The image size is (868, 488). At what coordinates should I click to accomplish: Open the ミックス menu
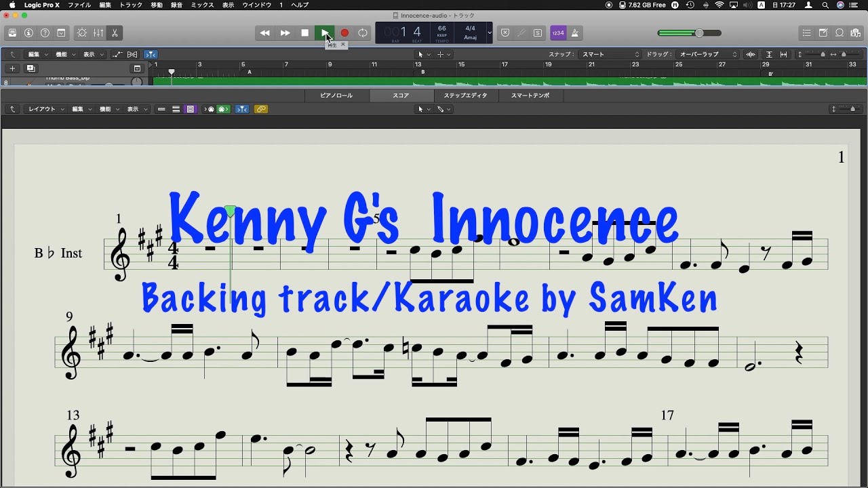tap(202, 5)
